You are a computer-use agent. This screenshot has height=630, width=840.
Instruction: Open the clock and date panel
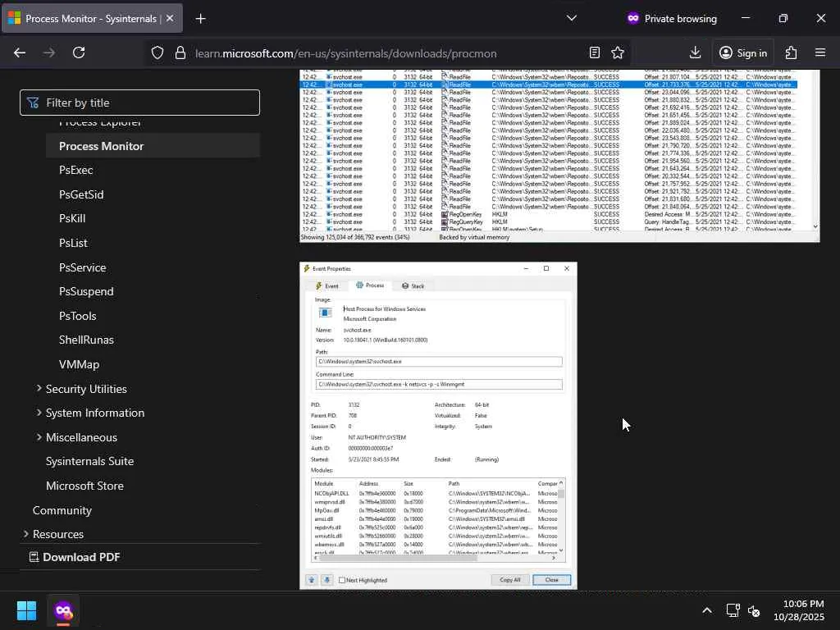click(799, 610)
